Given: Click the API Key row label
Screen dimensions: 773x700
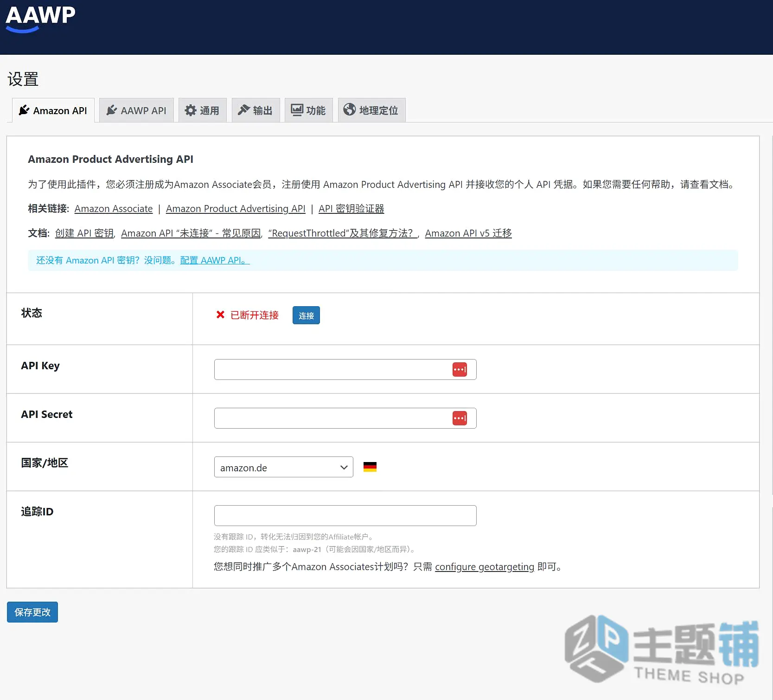Looking at the screenshot, I should tap(40, 366).
